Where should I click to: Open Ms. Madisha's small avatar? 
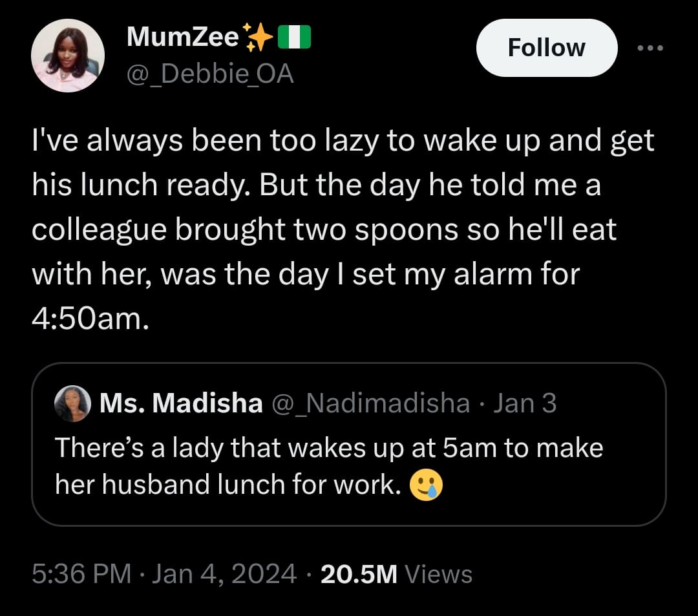(73, 403)
